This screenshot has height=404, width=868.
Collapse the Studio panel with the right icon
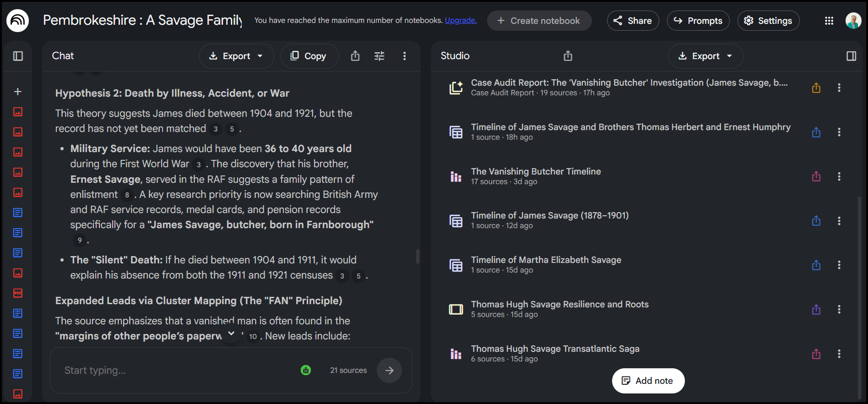pyautogui.click(x=851, y=56)
